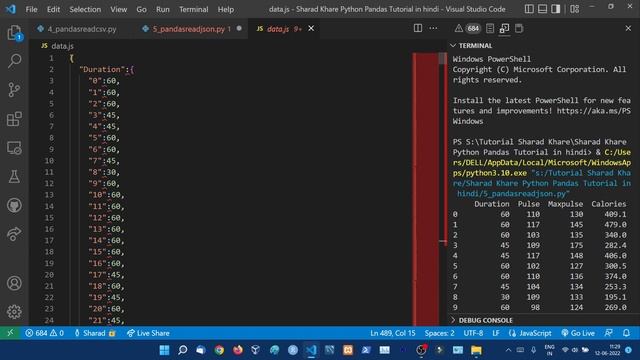Click line number 13 in gutter
This screenshot has width=640, height=360.
[49, 195]
